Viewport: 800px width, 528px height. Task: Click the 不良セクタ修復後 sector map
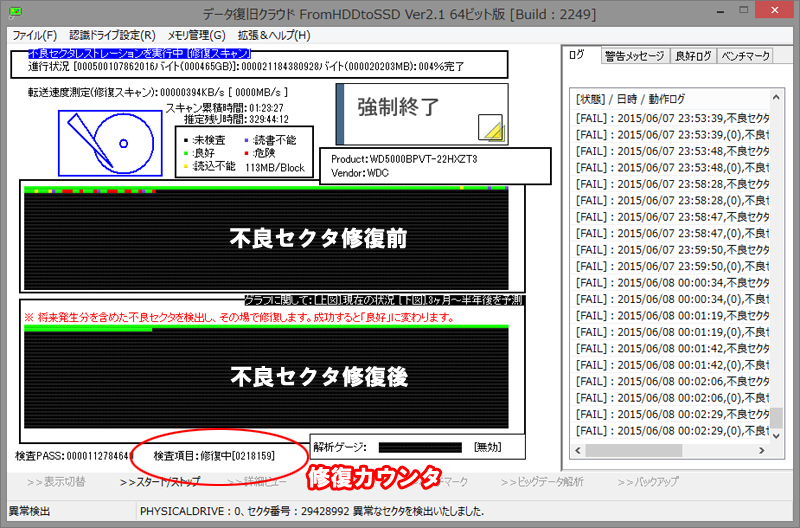[x=266, y=376]
